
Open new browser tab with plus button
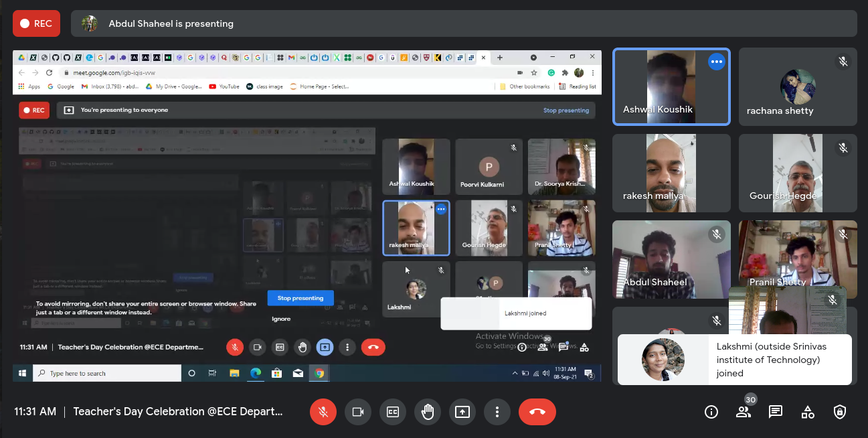499,58
